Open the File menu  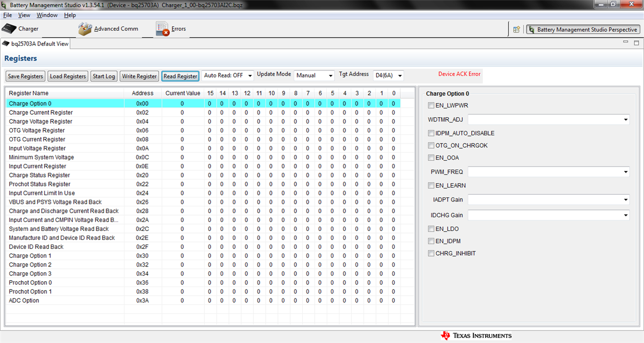(7, 15)
